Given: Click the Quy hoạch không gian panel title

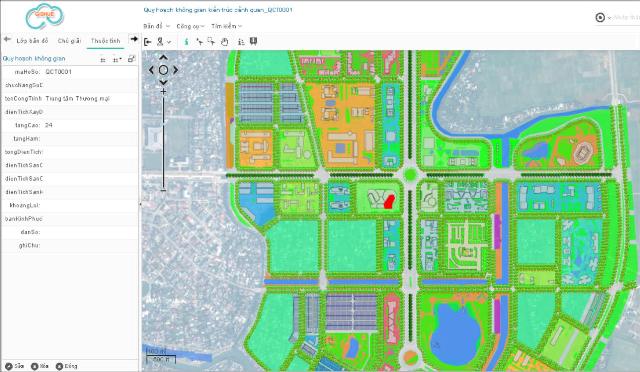Looking at the screenshot, I should 34,58.
